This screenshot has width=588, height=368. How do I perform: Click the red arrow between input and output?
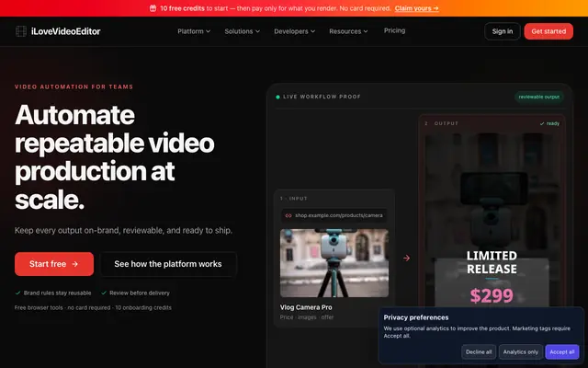[x=406, y=258]
